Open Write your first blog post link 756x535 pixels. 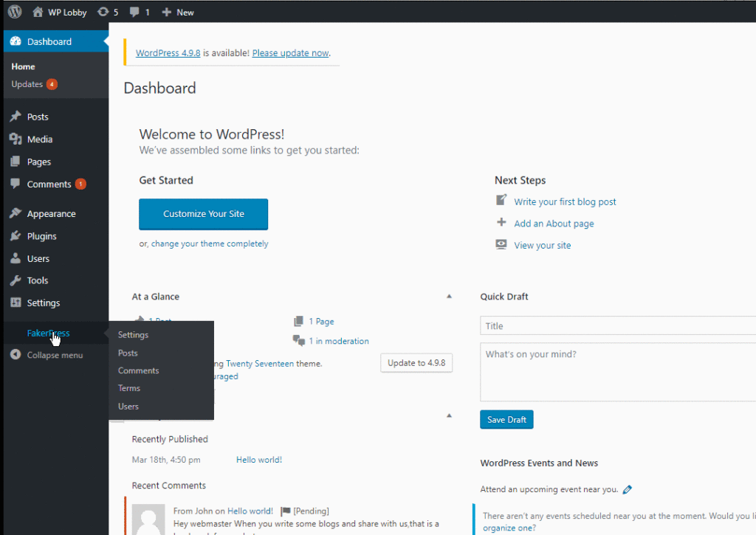point(565,201)
